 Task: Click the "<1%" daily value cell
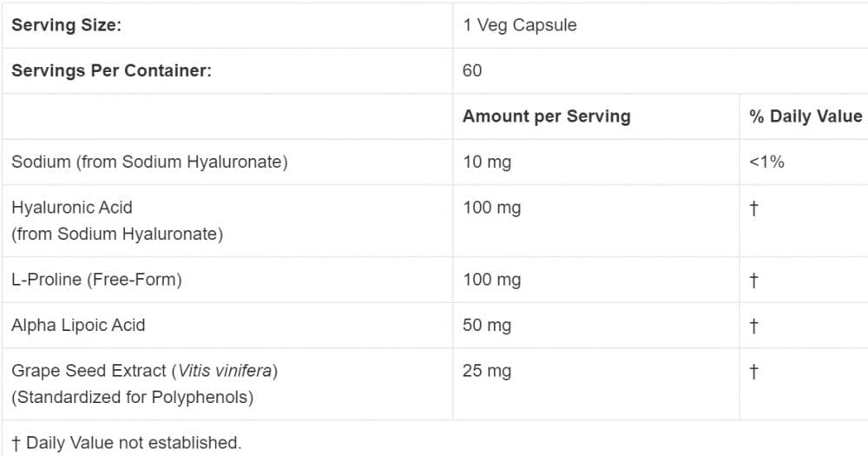[766, 162]
